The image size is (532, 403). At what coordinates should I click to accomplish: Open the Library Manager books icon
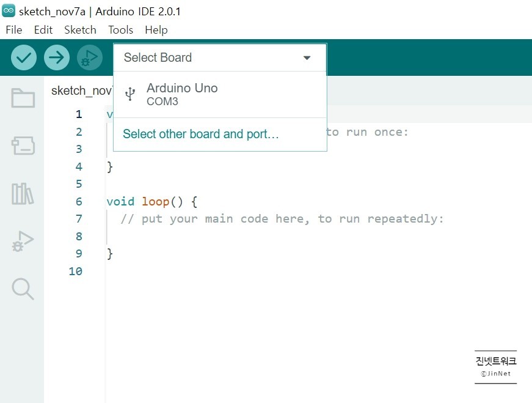click(23, 194)
